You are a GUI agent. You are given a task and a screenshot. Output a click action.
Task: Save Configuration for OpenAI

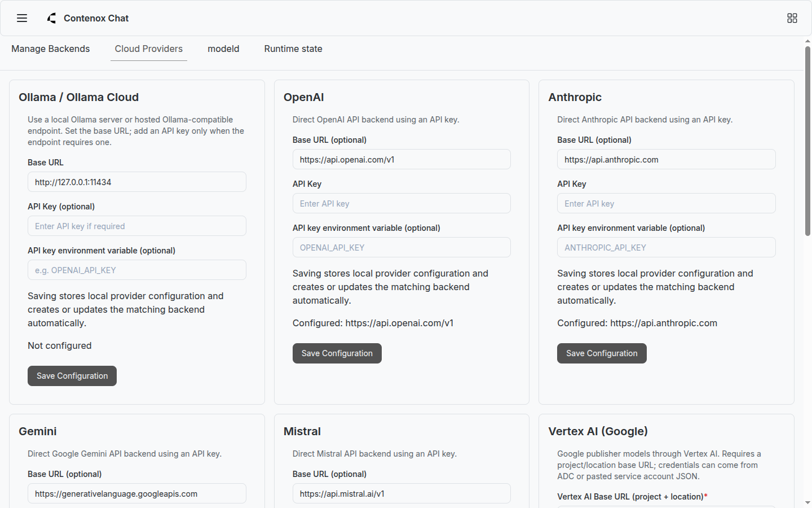pyautogui.click(x=337, y=353)
